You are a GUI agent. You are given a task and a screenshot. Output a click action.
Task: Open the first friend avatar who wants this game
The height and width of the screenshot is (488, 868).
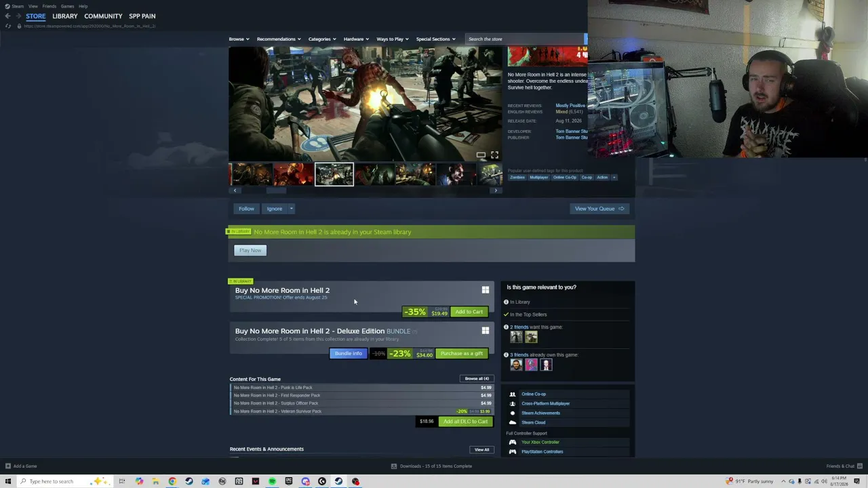pos(516,337)
